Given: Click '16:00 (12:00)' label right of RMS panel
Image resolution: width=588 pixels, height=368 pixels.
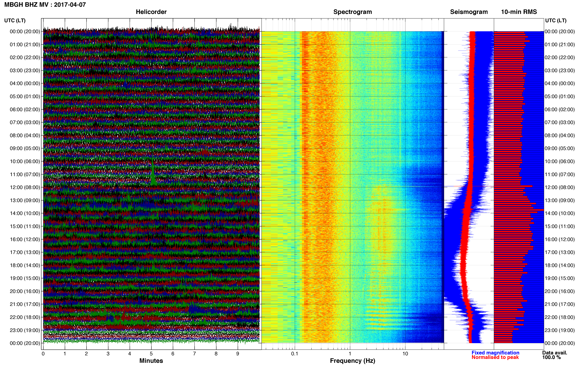Looking at the screenshot, I should coord(560,239).
